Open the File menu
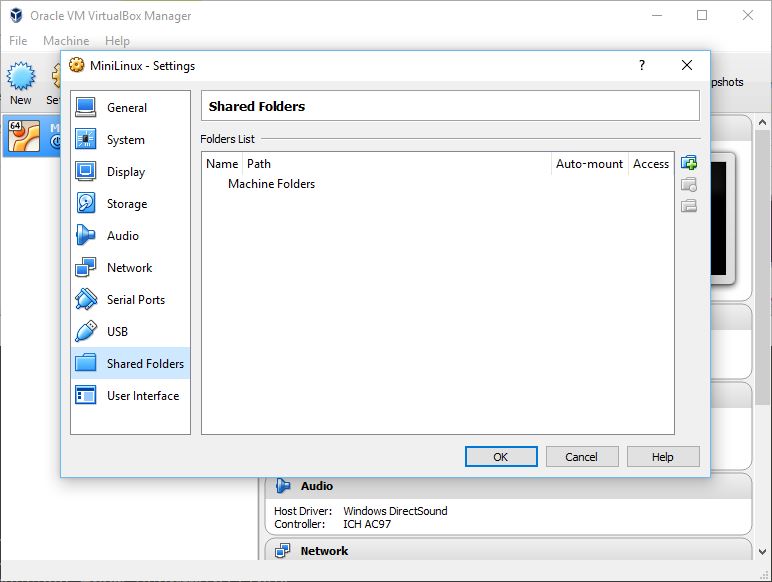Image resolution: width=772 pixels, height=582 pixels. click(x=18, y=41)
